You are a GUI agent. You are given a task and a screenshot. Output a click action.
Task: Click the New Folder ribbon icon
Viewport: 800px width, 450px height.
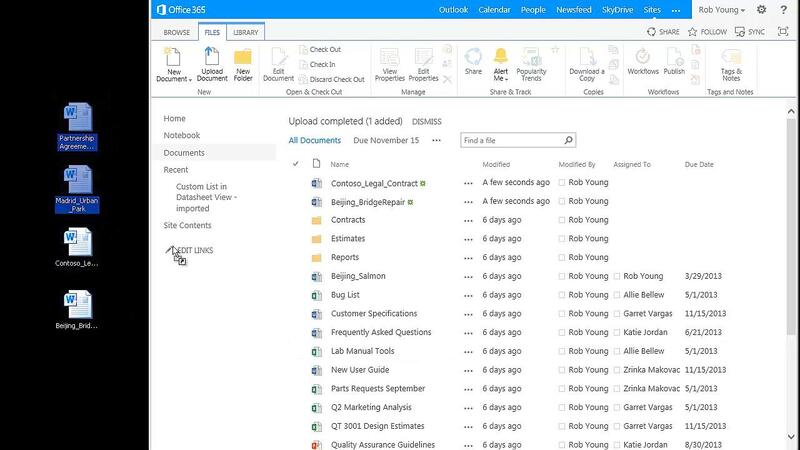[x=243, y=63]
